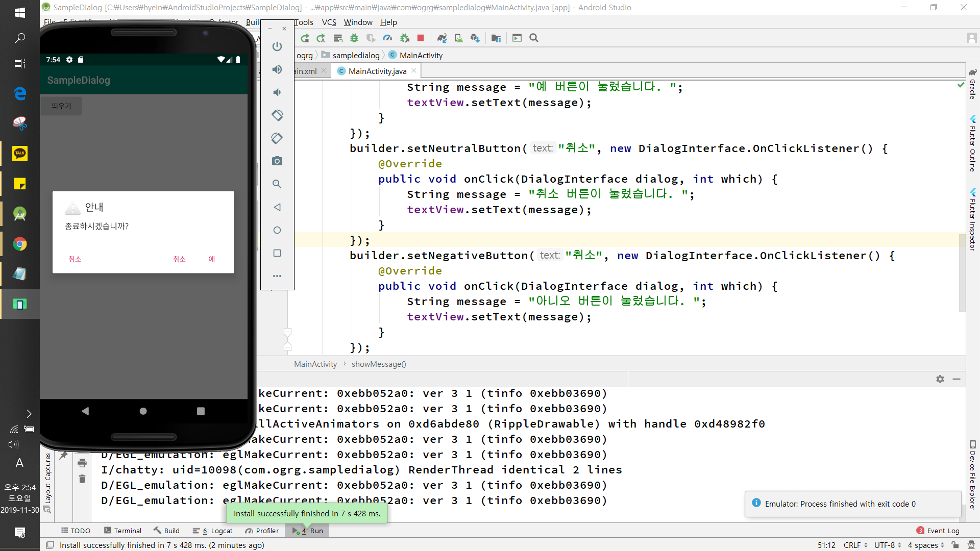Take emulator screenshot with camera icon
980x551 pixels.
[277, 161]
